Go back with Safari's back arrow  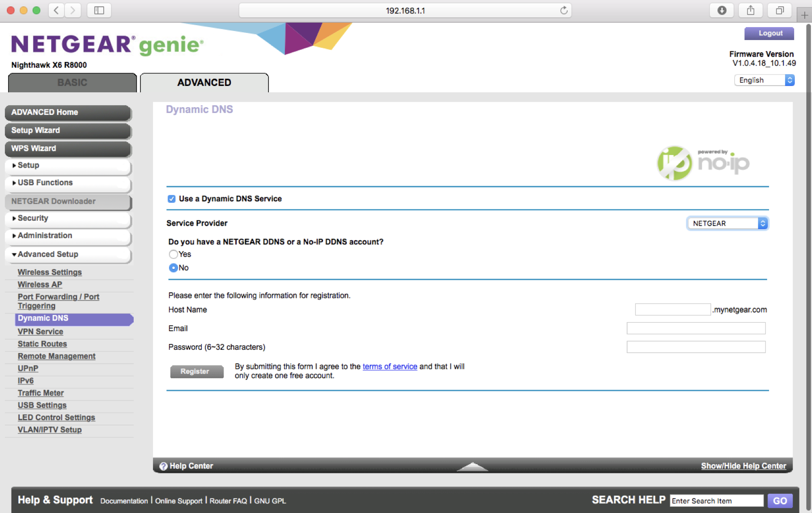pos(56,10)
